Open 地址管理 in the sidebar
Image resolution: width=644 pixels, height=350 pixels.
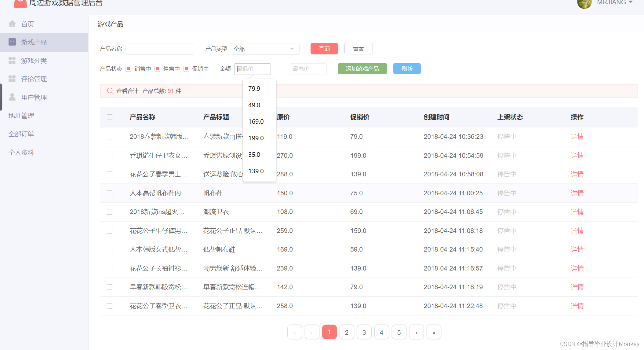click(x=44, y=116)
